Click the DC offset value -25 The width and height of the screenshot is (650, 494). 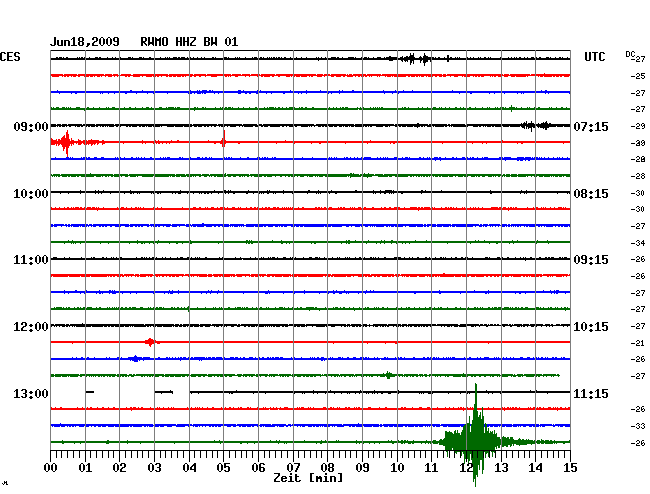(638, 76)
